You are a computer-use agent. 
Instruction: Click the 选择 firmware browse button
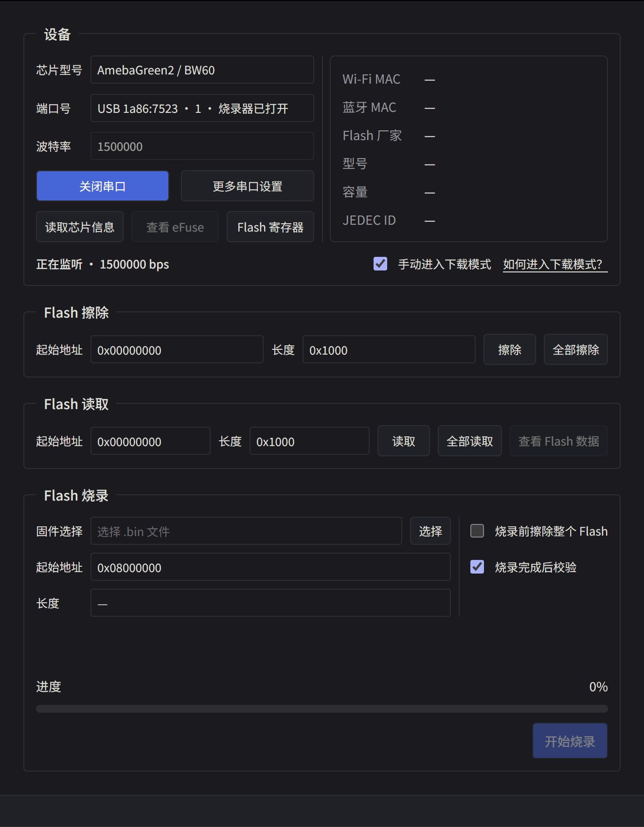pyautogui.click(x=430, y=531)
